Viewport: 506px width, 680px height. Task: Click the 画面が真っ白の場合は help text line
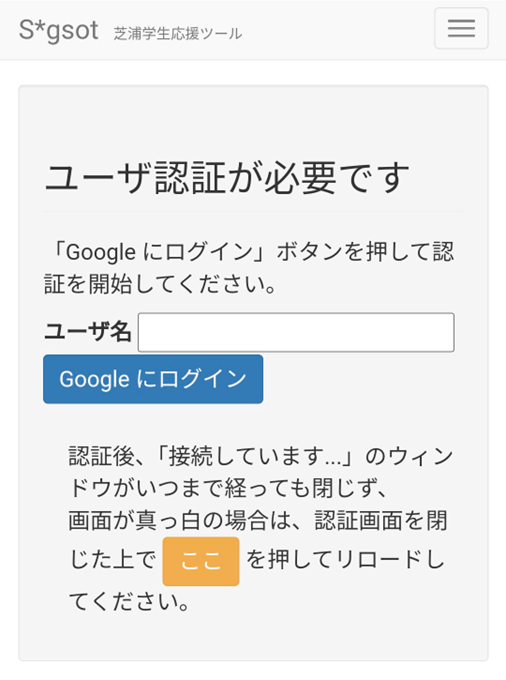(258, 520)
